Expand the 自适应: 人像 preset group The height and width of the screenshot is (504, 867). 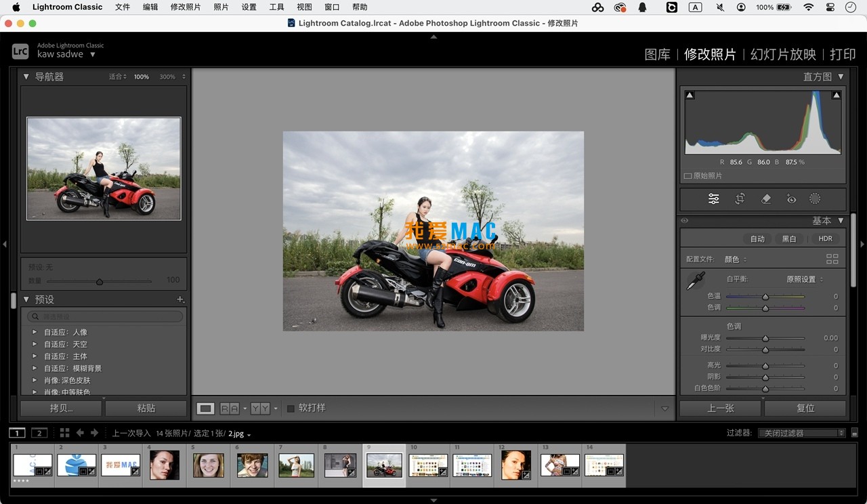35,333
